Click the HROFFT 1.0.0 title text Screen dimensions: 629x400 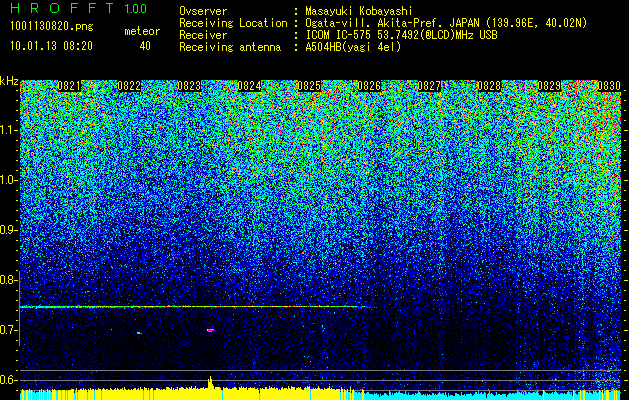79,8
